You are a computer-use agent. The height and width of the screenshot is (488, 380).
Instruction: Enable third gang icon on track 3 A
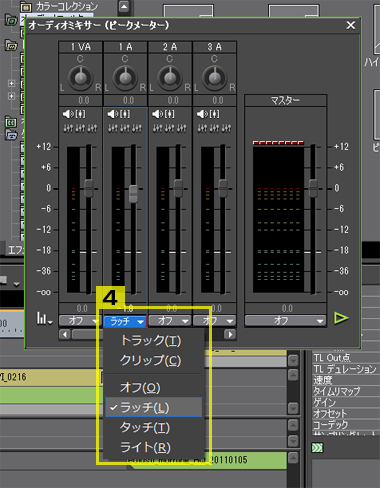(226, 128)
